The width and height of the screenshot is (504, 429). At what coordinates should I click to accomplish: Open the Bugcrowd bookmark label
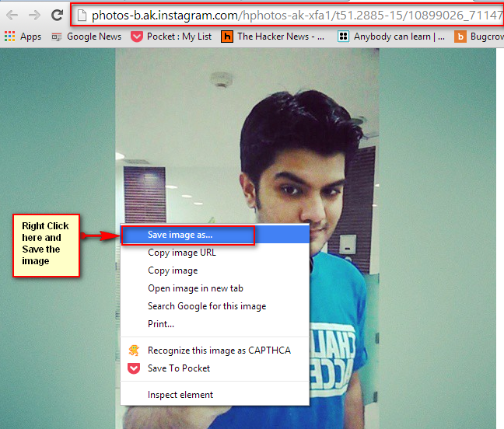[x=487, y=37]
